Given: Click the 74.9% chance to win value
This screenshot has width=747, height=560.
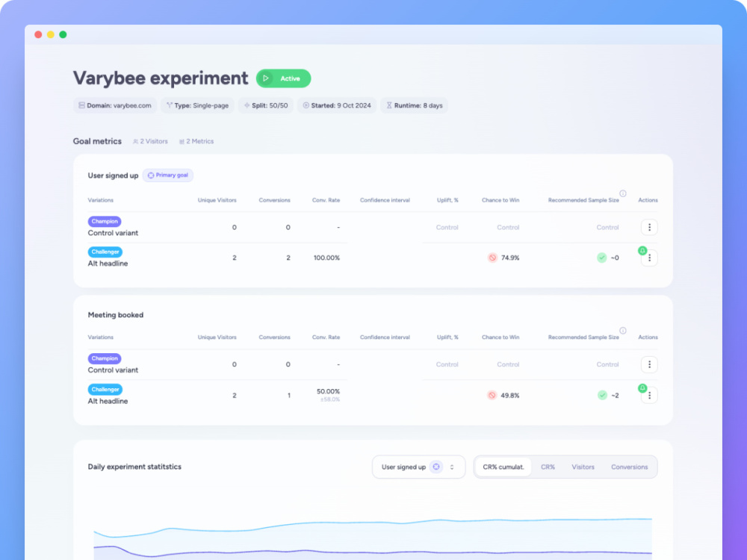Looking at the screenshot, I should point(510,258).
